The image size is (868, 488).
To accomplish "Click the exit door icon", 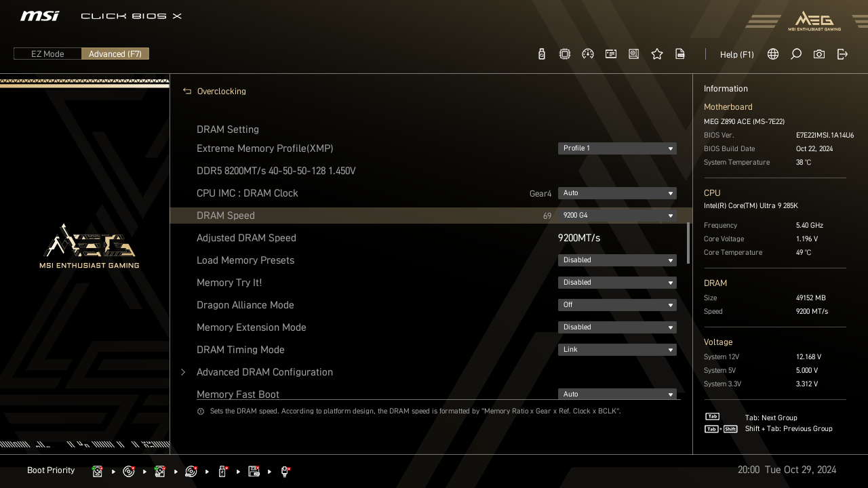I will 842,54.
